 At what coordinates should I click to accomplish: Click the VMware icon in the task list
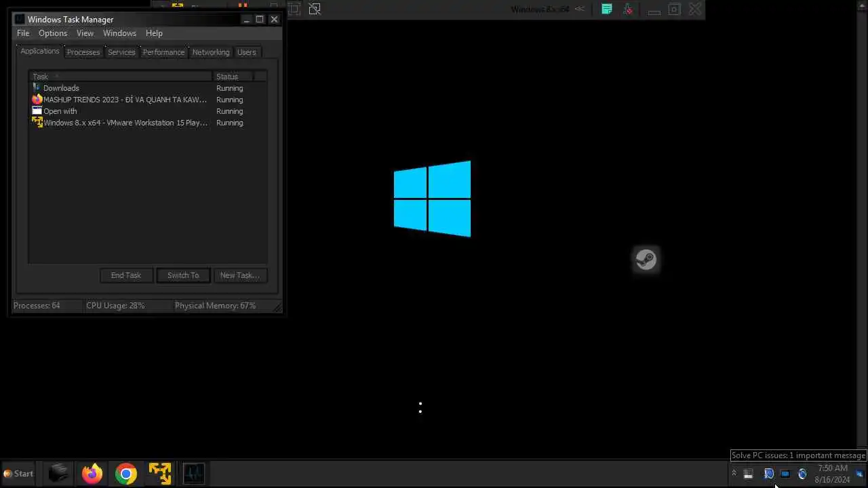tap(37, 122)
